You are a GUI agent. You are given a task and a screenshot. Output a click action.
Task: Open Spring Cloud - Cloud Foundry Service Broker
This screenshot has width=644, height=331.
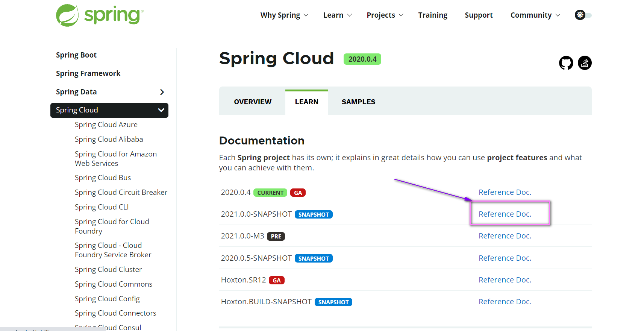click(x=113, y=250)
